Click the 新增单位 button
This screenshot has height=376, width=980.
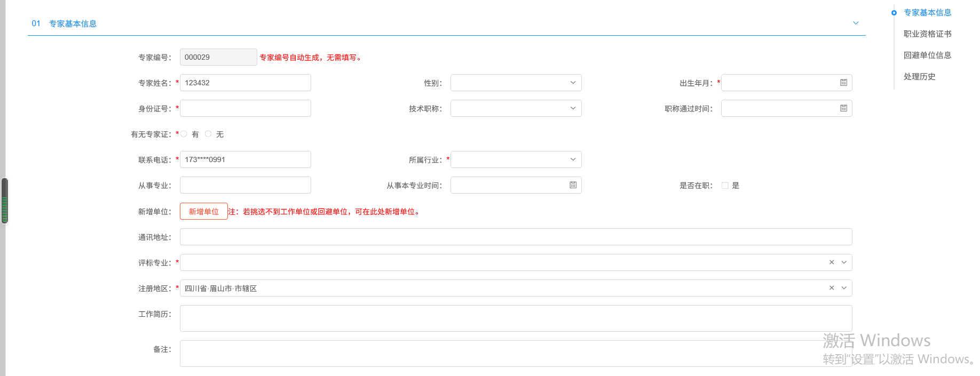tap(204, 211)
